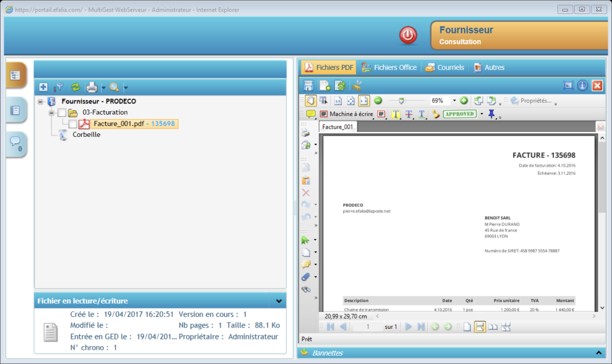
Task: Click the blue information icon
Action: pyautogui.click(x=582, y=85)
